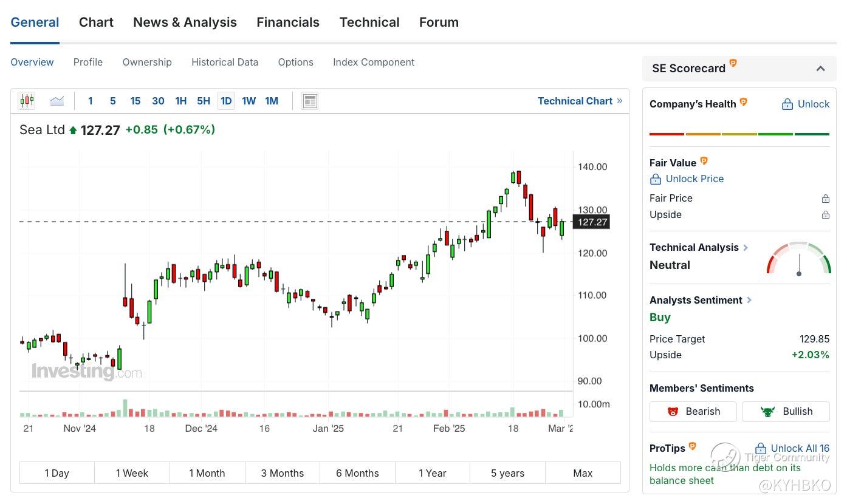This screenshot has width=847, height=504.
Task: Click the +2.03% upside value
Action: [x=811, y=355]
